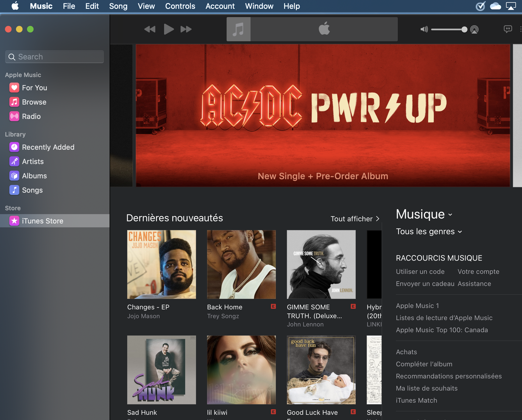Open the Apple menu
The height and width of the screenshot is (420, 522).
(15, 6)
